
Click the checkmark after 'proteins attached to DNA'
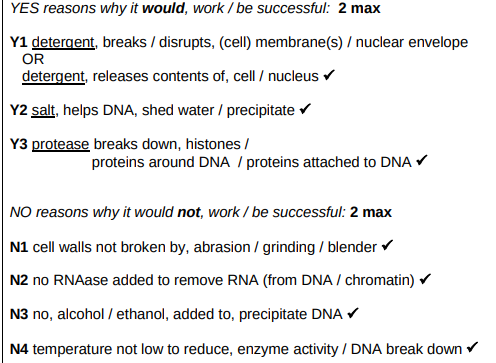(422, 160)
